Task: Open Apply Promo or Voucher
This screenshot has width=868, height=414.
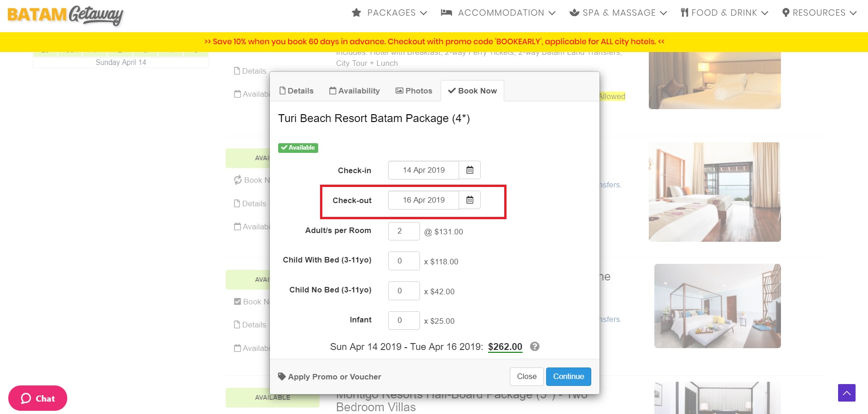Action: pos(330,377)
